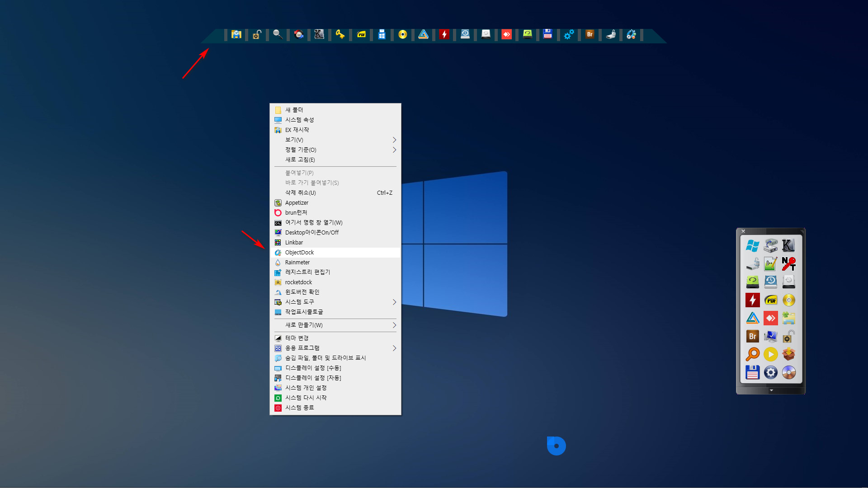The height and width of the screenshot is (488, 868).
Task: Expand the side panel bottom arrow
Action: (771, 390)
